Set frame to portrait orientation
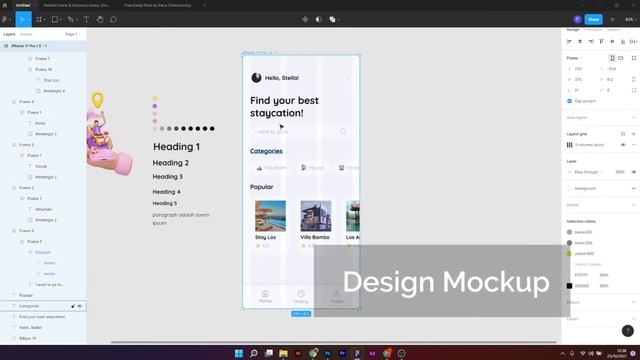The image size is (640, 360). (x=612, y=58)
